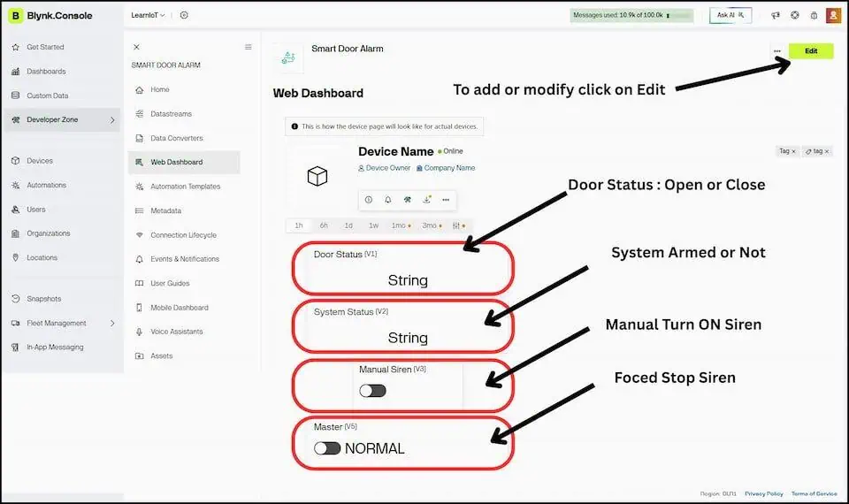Click the organization settings gear icon
The width and height of the screenshot is (849, 504).
(184, 15)
